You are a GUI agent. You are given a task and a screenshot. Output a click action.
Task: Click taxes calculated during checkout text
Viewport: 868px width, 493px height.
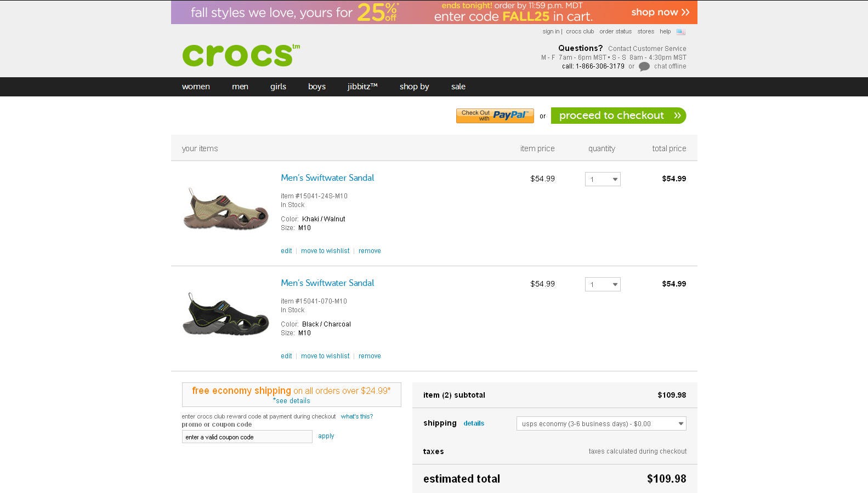638,451
